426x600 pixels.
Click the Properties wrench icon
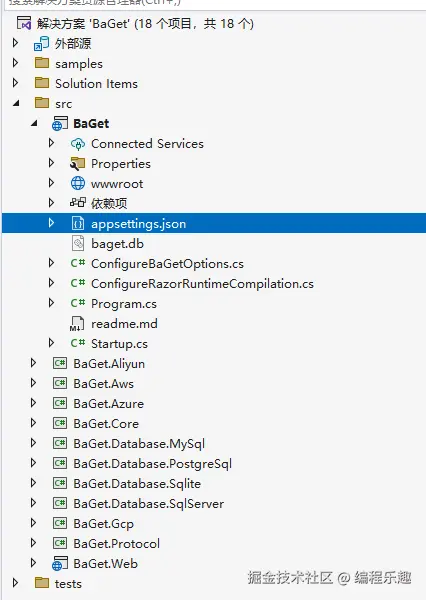[78, 164]
